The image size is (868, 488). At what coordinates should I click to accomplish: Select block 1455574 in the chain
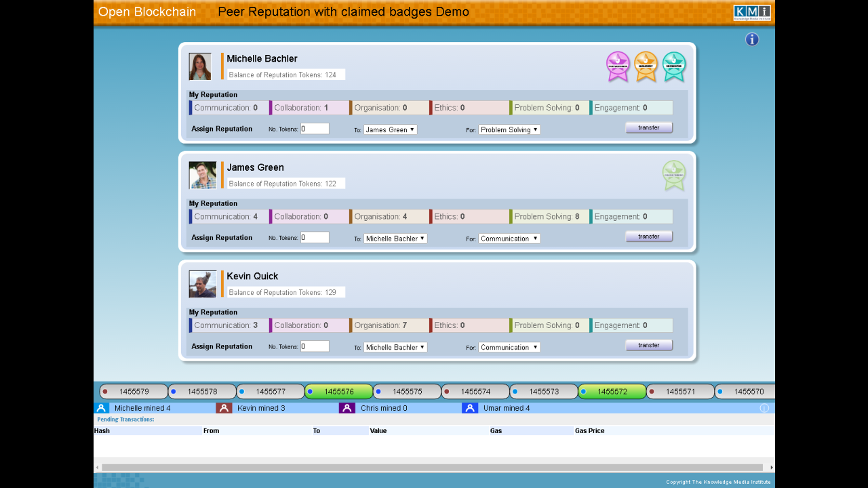tap(475, 392)
